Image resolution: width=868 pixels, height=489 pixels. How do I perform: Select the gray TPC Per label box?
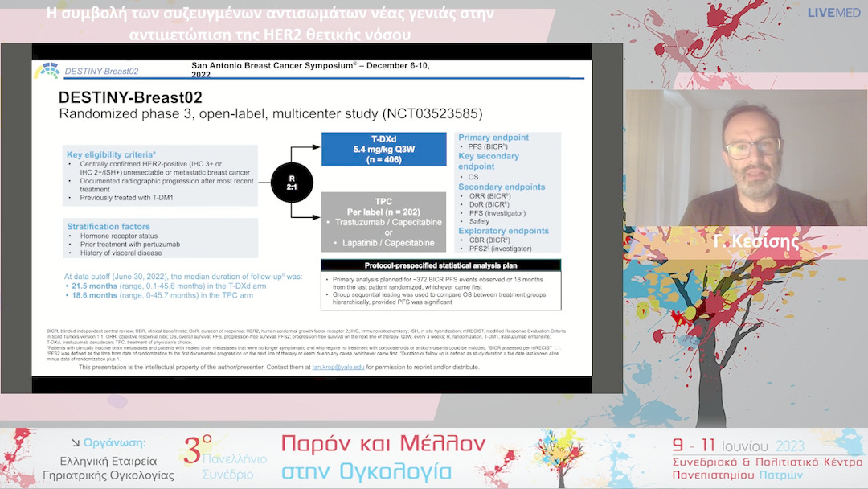tap(383, 220)
